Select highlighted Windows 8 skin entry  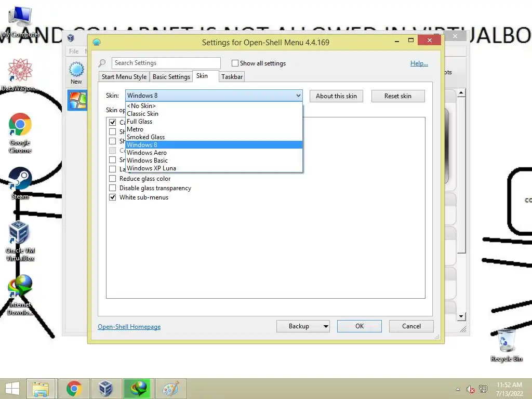coord(214,145)
